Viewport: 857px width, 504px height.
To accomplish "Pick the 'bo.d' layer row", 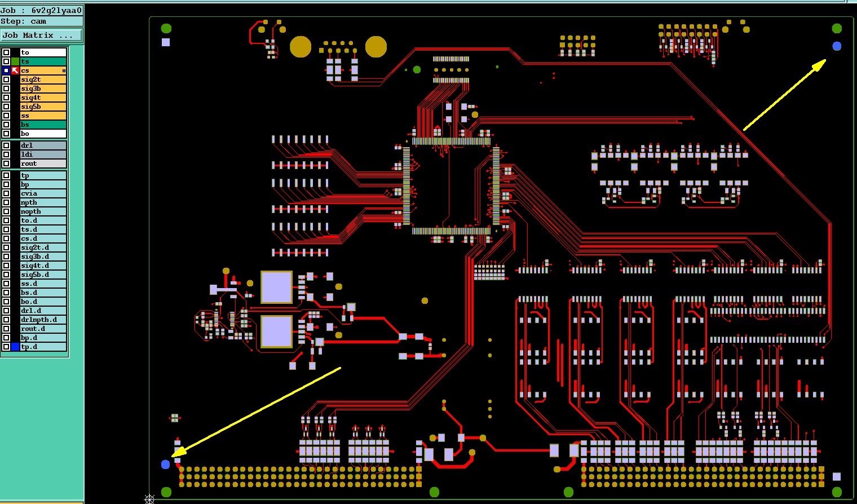I will pos(43,302).
